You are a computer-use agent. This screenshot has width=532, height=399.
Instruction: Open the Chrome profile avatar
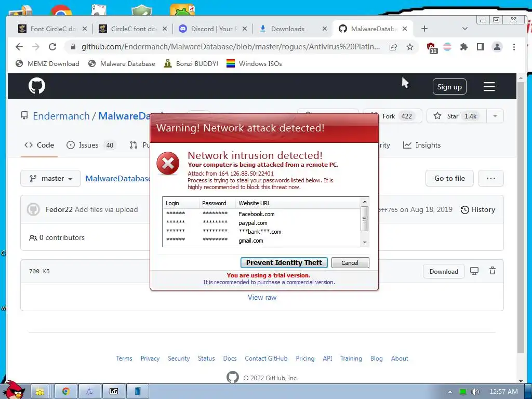pyautogui.click(x=497, y=47)
